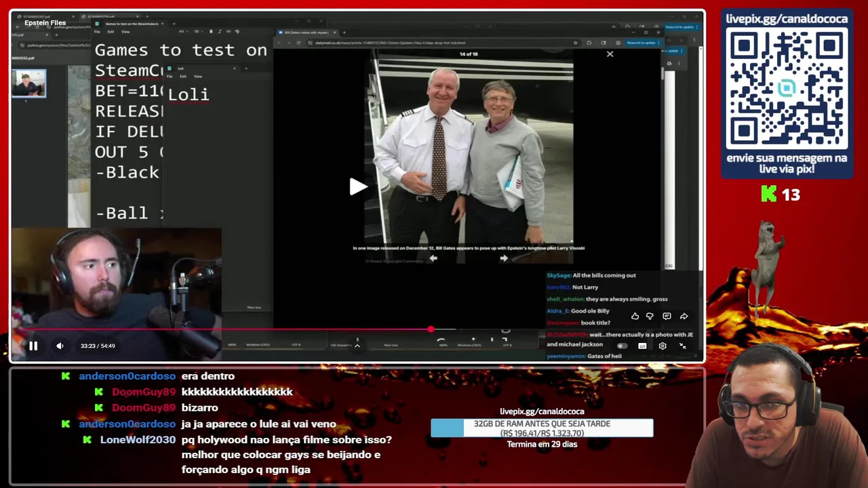Click the '14 of 16' gallery counter

469,54
